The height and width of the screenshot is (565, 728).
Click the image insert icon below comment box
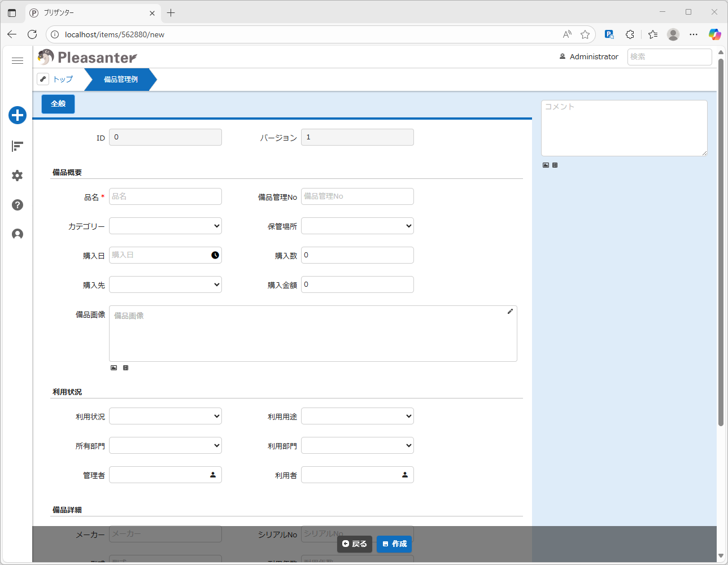point(546,165)
